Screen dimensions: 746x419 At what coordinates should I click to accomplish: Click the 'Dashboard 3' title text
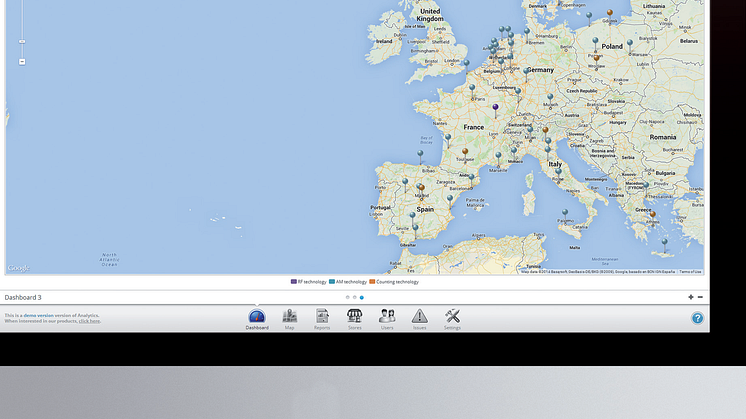(x=23, y=297)
